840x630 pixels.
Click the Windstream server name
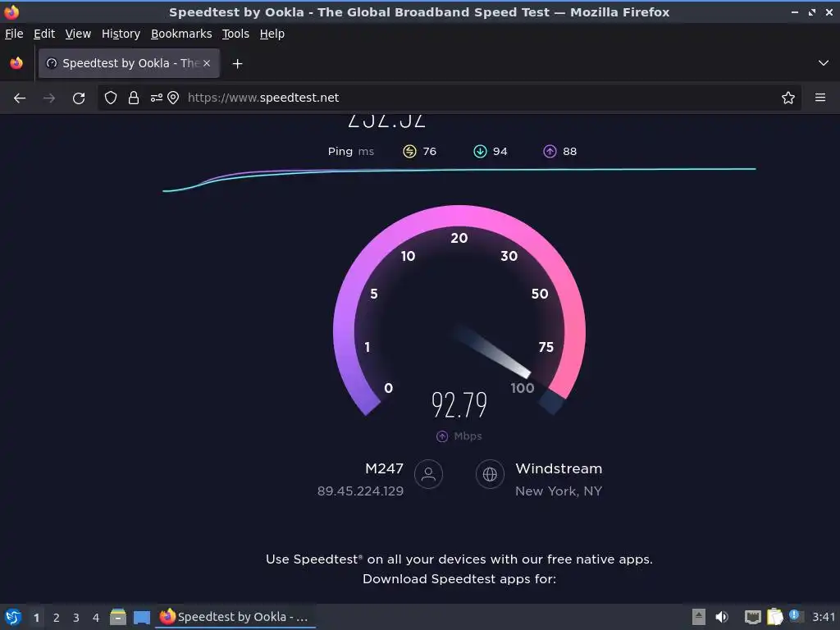pyautogui.click(x=559, y=468)
